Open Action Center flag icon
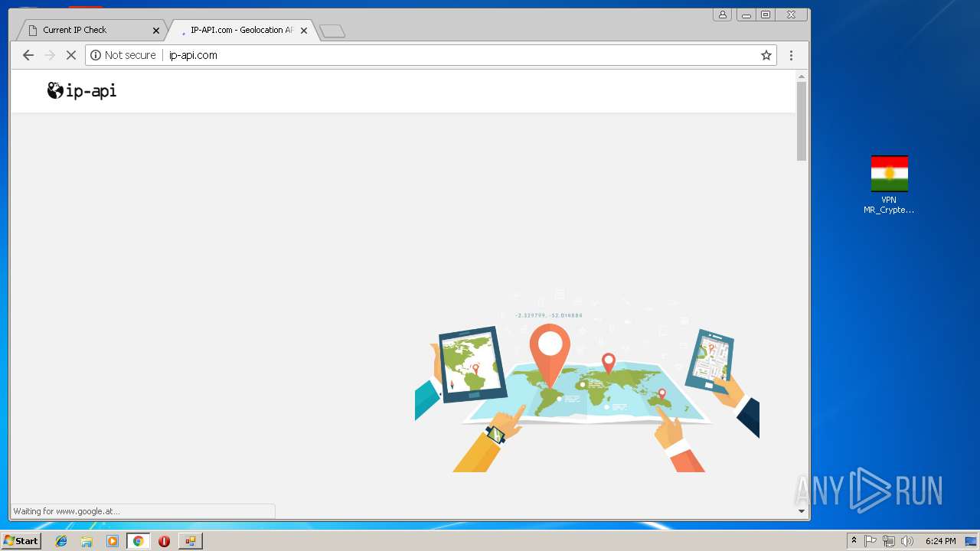The width and height of the screenshot is (980, 551). coord(871,541)
